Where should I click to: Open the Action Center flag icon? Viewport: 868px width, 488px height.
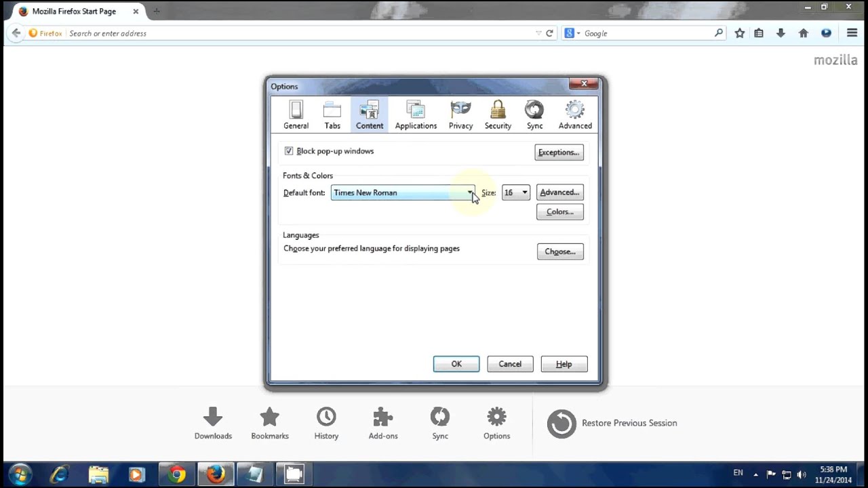pos(771,474)
